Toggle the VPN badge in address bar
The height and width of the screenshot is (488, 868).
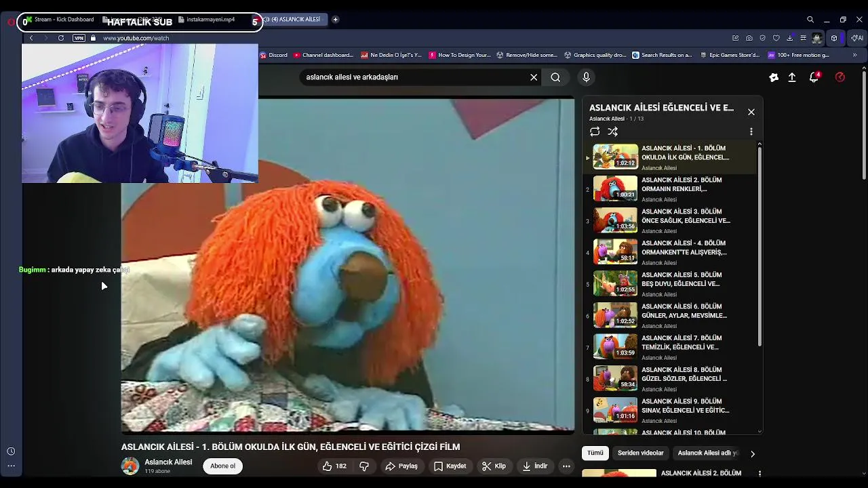click(x=79, y=38)
